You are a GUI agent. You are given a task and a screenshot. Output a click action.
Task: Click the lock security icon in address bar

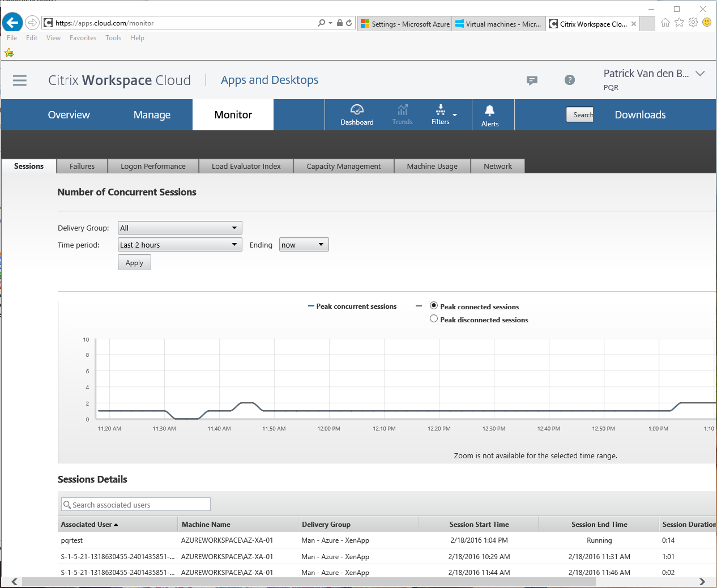[x=339, y=23]
